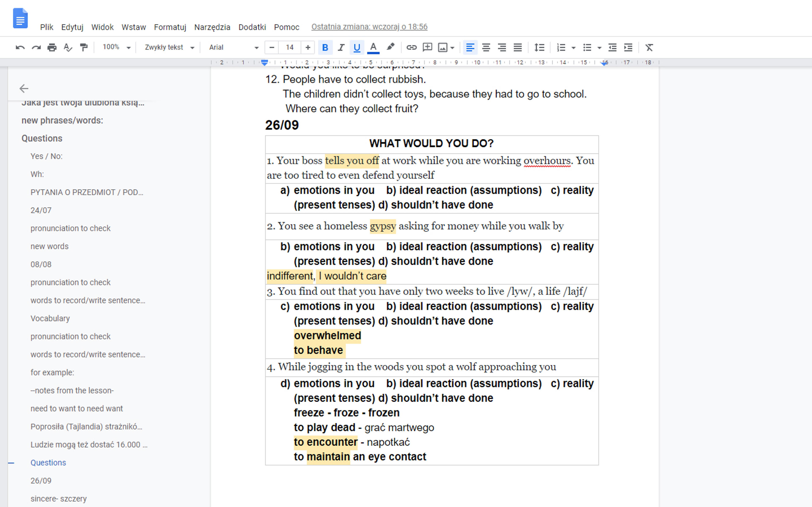Open the Formatuj menu
Viewport: 812px width, 507px height.
coord(170,27)
